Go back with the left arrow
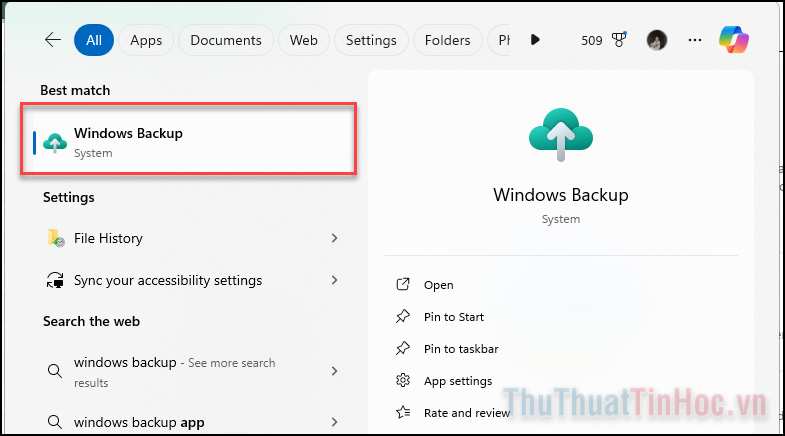The image size is (785, 436). point(53,40)
